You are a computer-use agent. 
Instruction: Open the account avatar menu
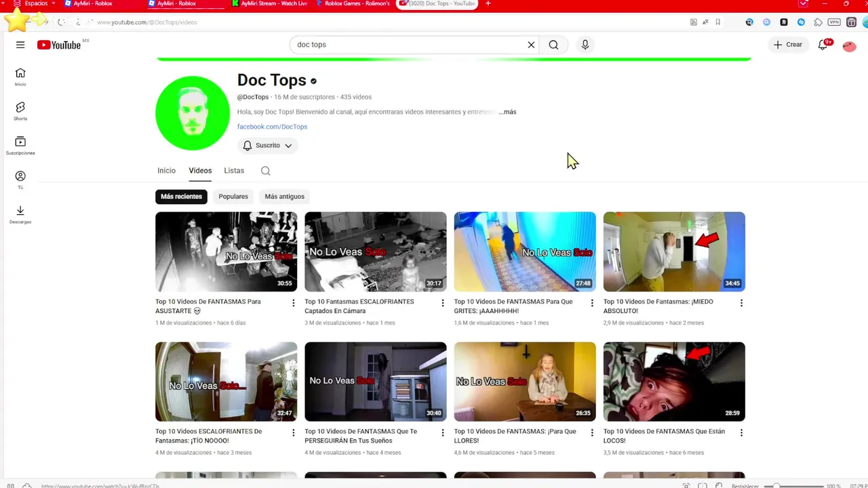pos(849,45)
